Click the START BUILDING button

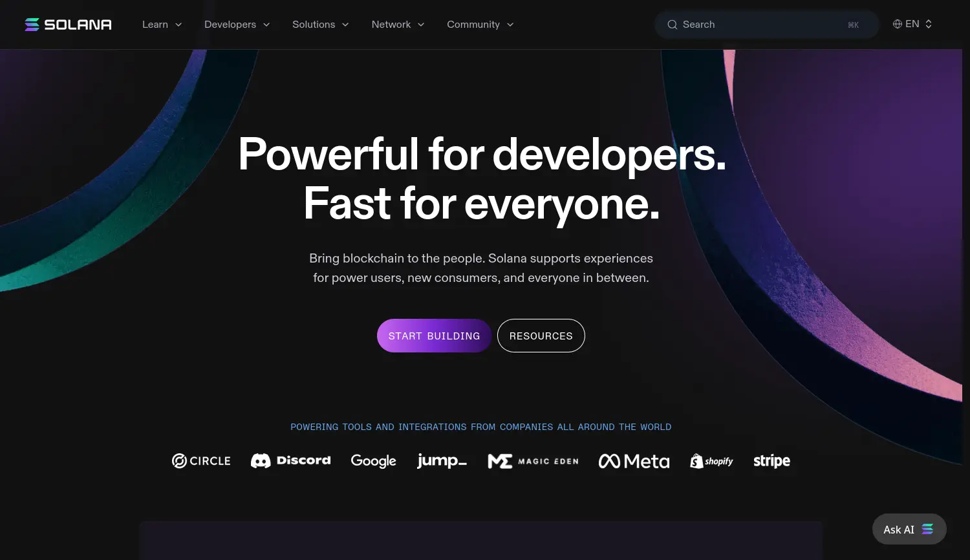click(x=435, y=336)
